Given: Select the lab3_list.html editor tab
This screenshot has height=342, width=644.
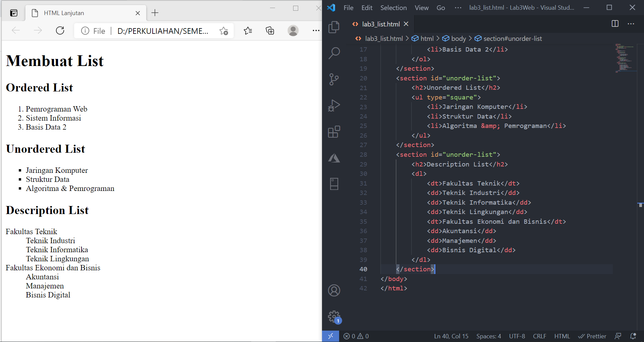Looking at the screenshot, I should [381, 24].
